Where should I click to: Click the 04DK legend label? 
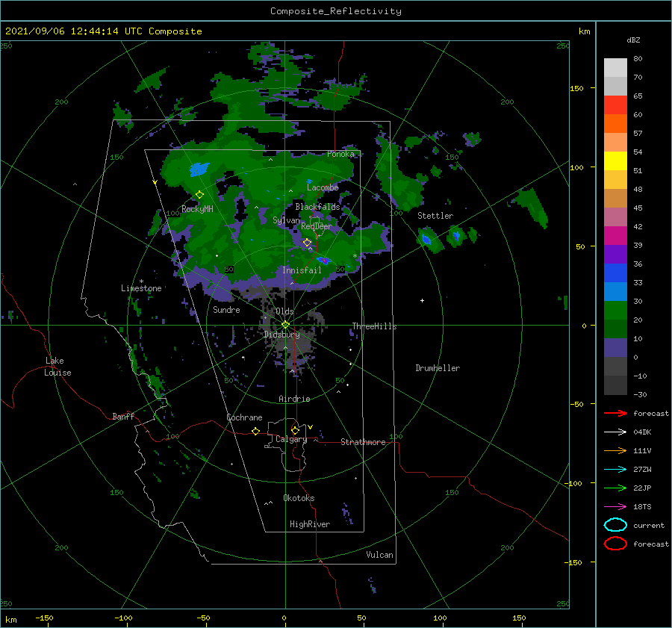pyautogui.click(x=642, y=432)
